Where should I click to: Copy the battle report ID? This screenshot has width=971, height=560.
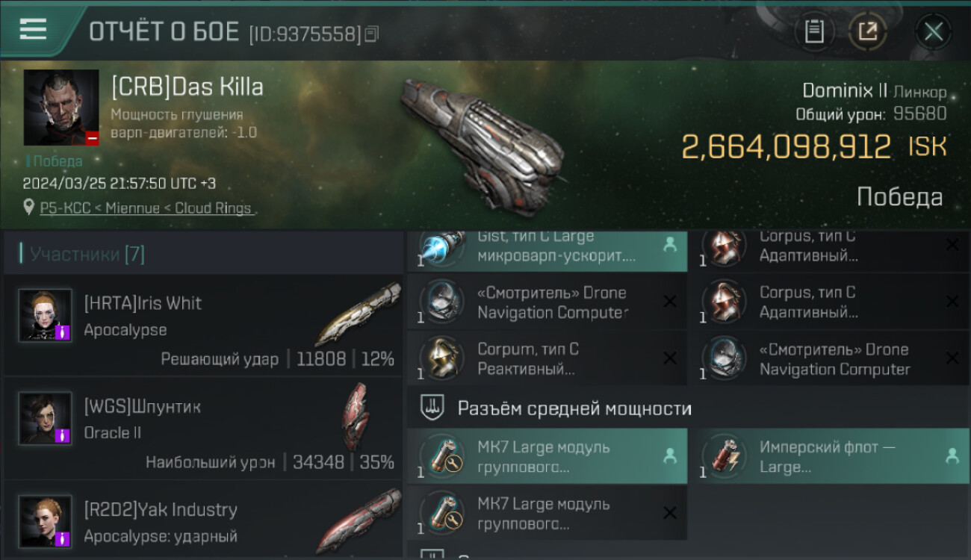371,34
